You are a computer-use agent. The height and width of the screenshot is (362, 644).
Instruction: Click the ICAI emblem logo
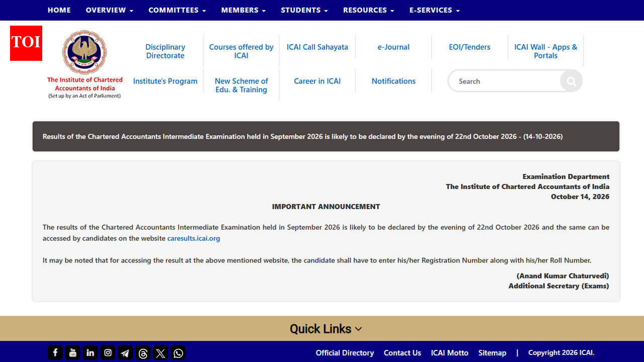(x=85, y=52)
